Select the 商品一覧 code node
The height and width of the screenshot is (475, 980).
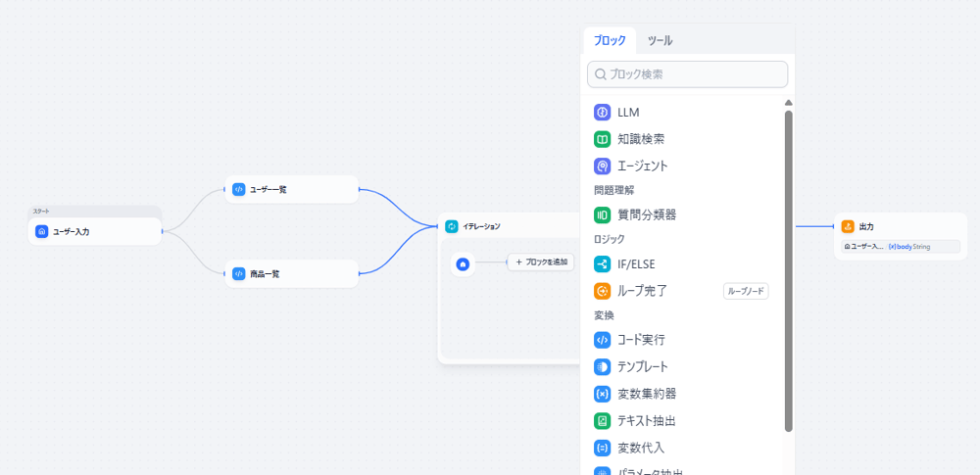292,274
